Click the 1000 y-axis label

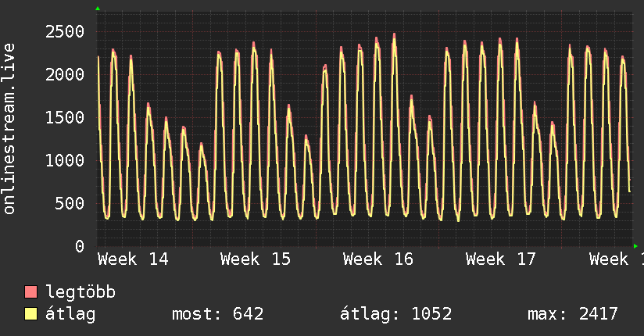(65, 161)
